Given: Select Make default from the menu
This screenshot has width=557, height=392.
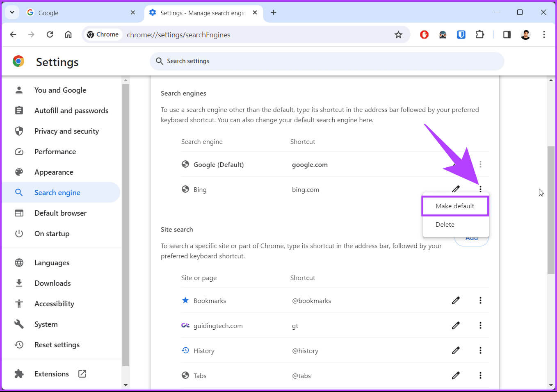Looking at the screenshot, I should (455, 206).
